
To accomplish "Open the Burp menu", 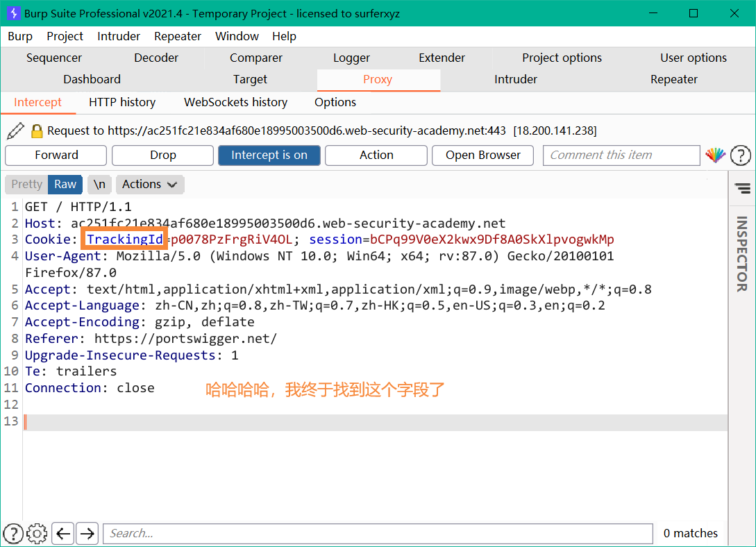I will (20, 36).
